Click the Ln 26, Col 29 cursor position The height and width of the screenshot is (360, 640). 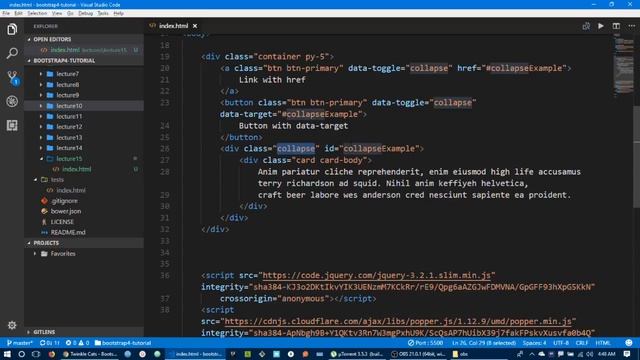coord(484,343)
